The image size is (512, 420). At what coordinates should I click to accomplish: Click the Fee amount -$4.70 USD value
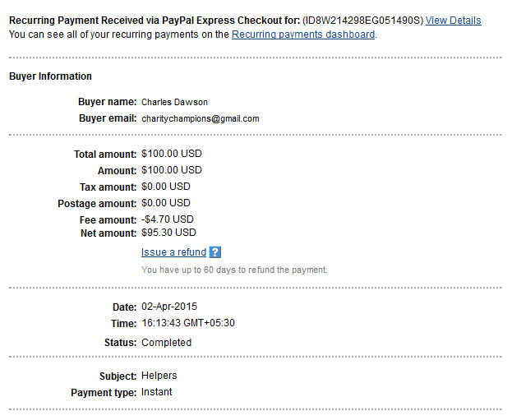[168, 219]
